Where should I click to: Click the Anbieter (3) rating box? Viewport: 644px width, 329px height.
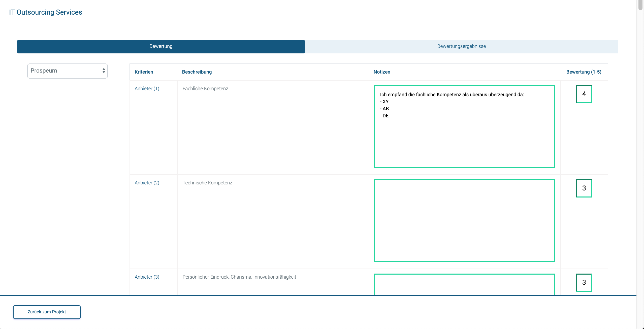tap(584, 282)
